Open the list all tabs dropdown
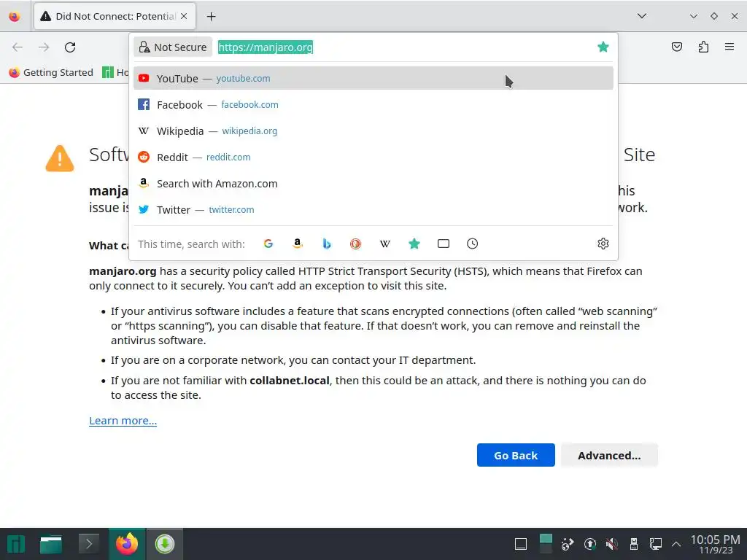This screenshot has width=747, height=560. pyautogui.click(x=642, y=16)
